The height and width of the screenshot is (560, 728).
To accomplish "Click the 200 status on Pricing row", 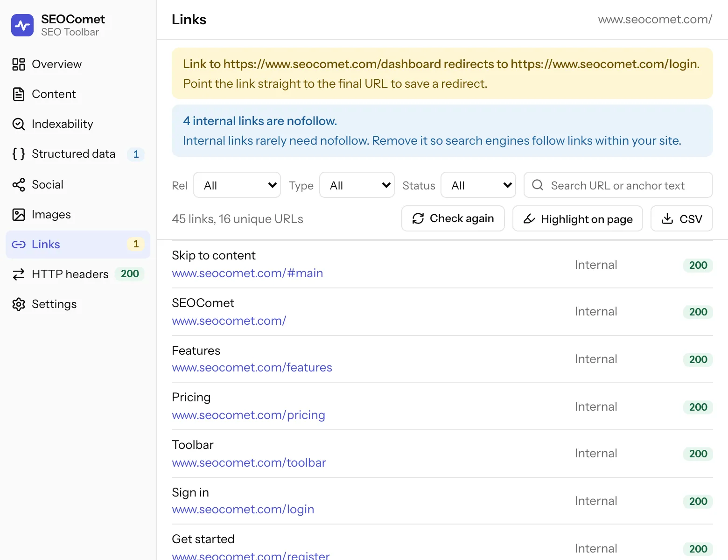I will point(698,407).
